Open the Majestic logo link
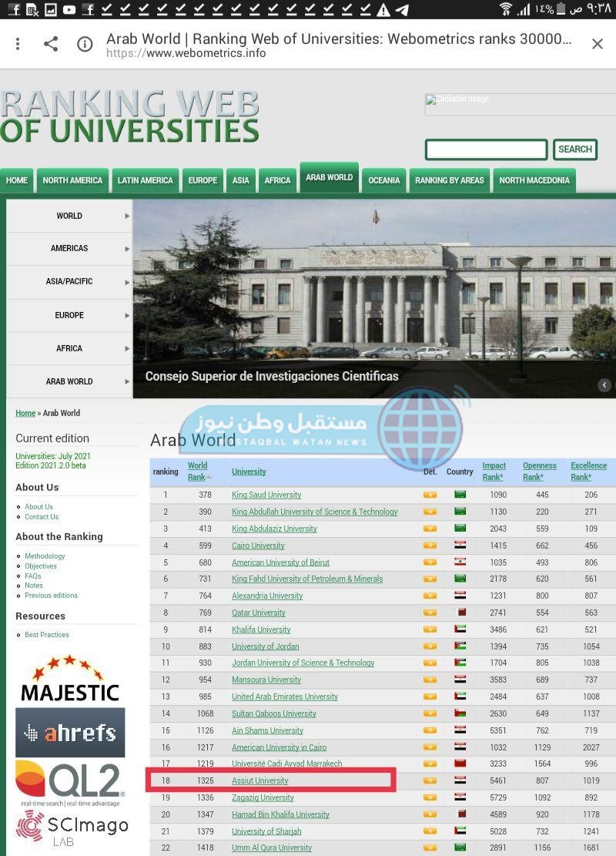This screenshot has width=616, height=856. tap(69, 680)
